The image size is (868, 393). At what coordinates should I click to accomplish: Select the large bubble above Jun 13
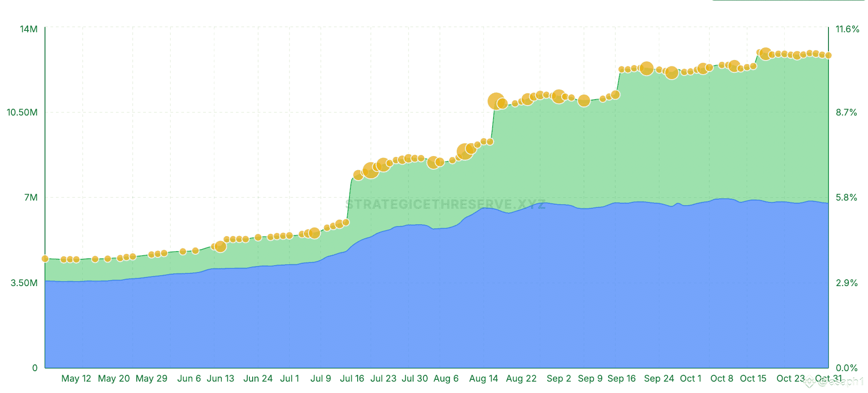click(220, 247)
